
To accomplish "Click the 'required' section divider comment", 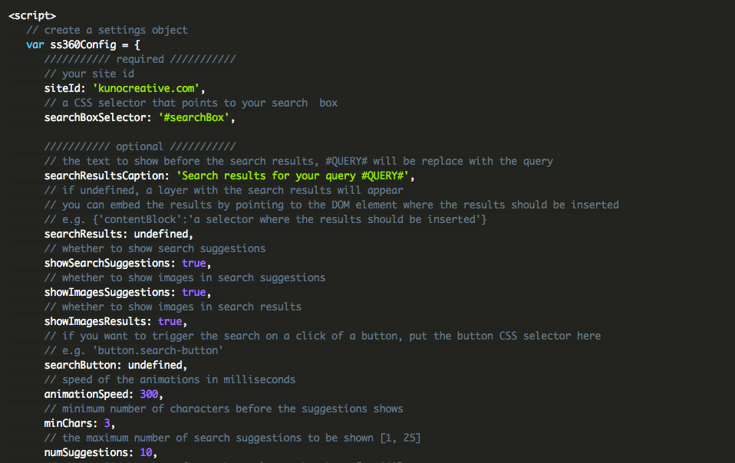I will click(x=140, y=60).
